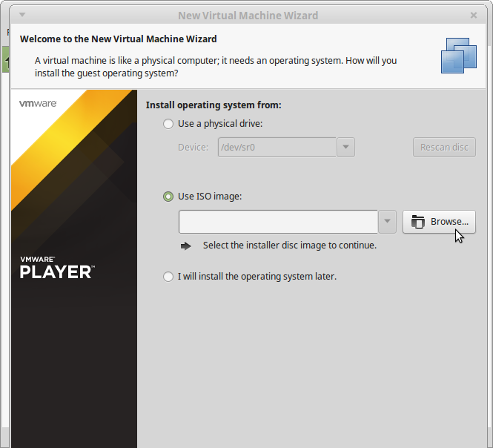Click the VMWARE PLAYER logo text

(x=57, y=268)
